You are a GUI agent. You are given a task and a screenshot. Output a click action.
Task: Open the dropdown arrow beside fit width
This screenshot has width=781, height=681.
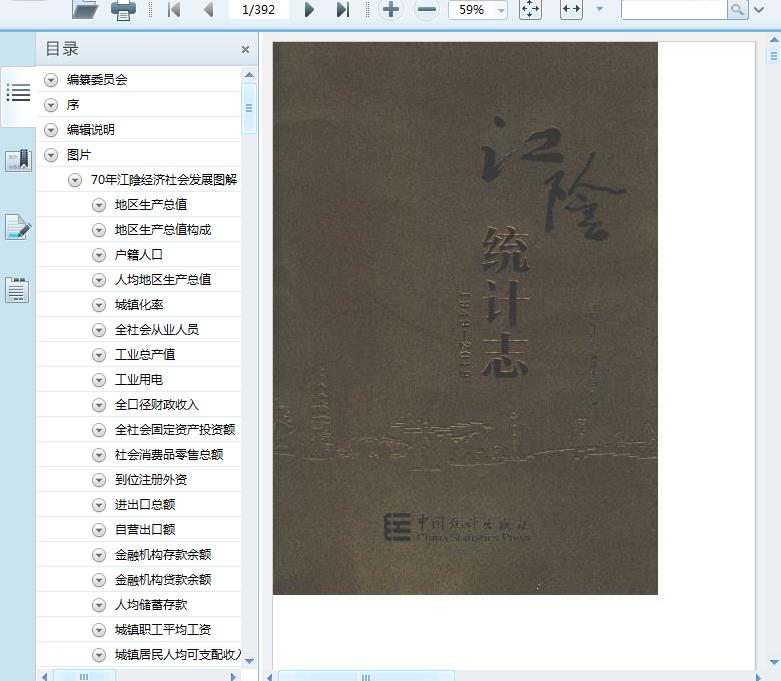pyautogui.click(x=600, y=9)
